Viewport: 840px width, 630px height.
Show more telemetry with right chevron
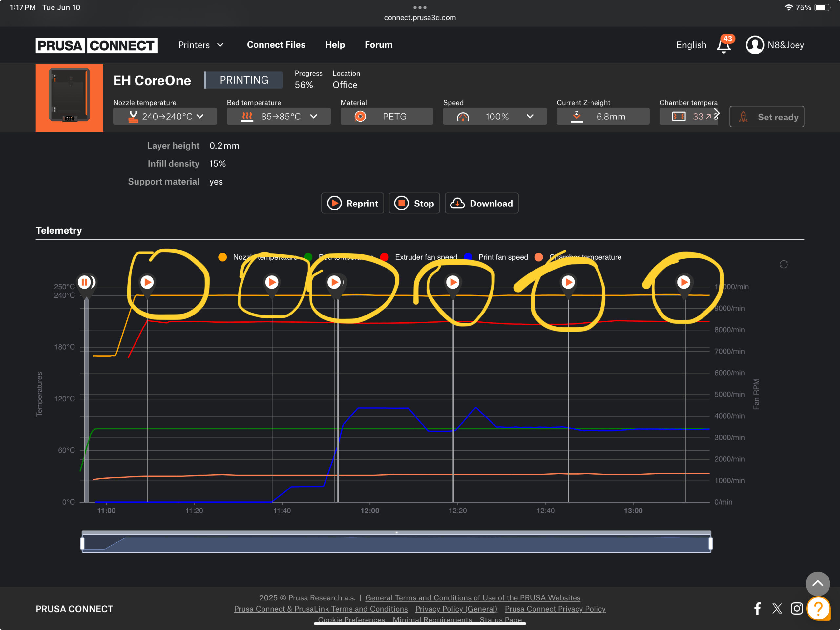[x=717, y=114]
